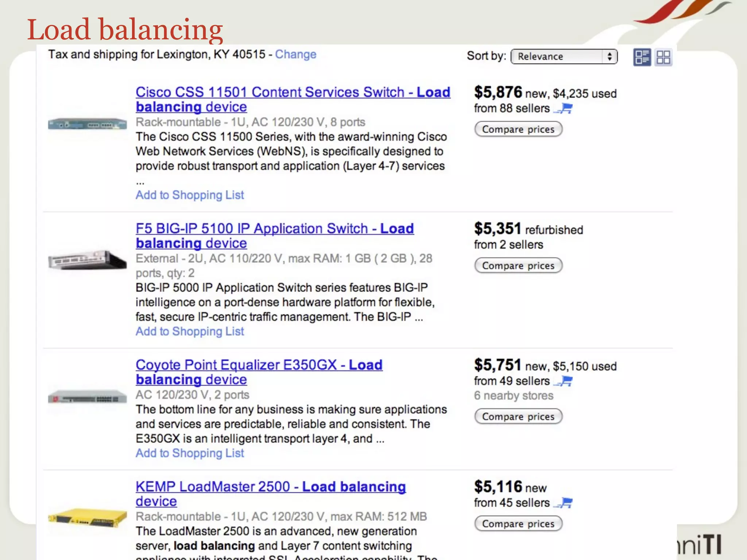
Task: Open KEMP LoadMaster 2500 product link
Action: click(x=271, y=494)
